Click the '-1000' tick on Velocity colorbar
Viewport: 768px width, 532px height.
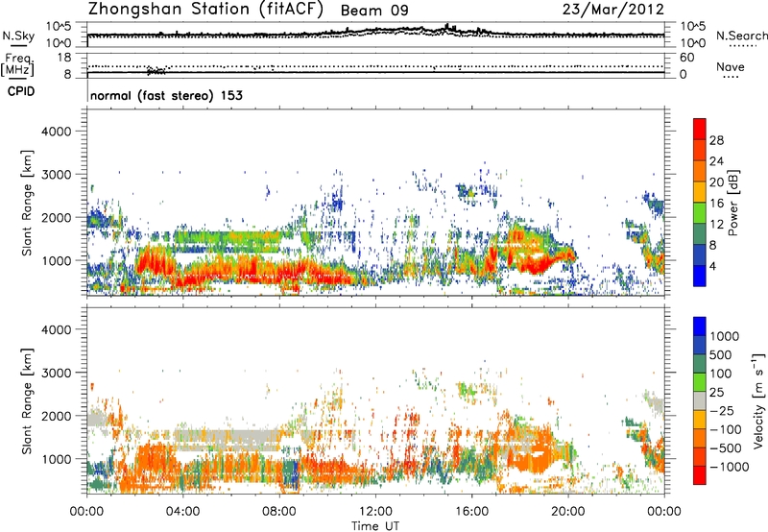click(x=730, y=467)
